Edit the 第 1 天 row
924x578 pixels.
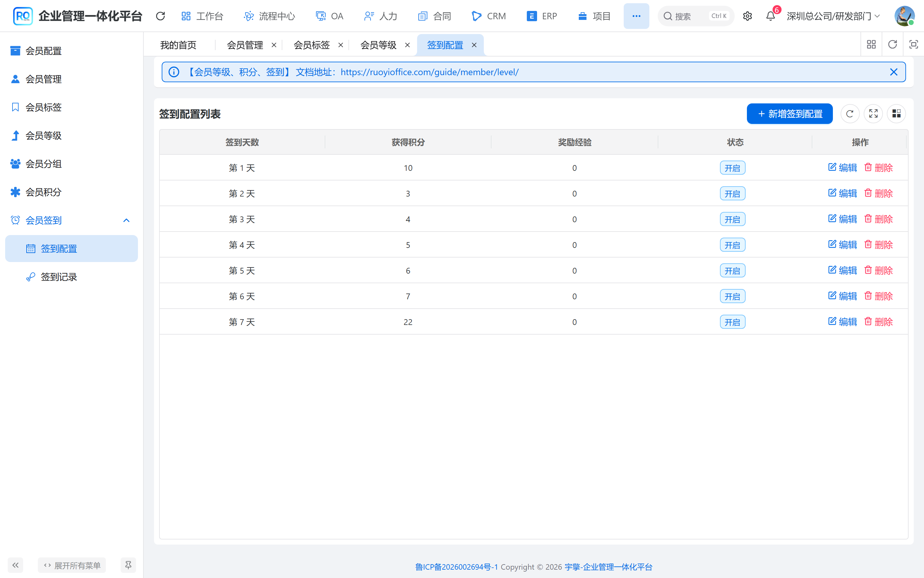point(843,167)
